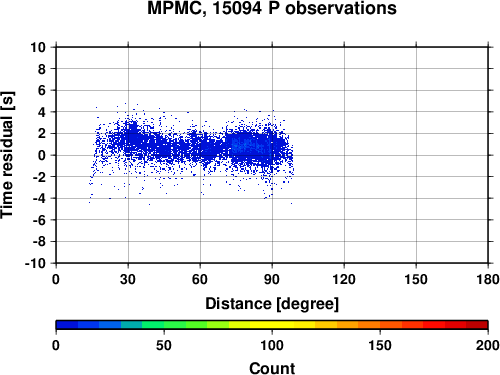Select the yellow section of the colorbar
This screenshot has width=500, height=375.
pyautogui.click(x=272, y=325)
